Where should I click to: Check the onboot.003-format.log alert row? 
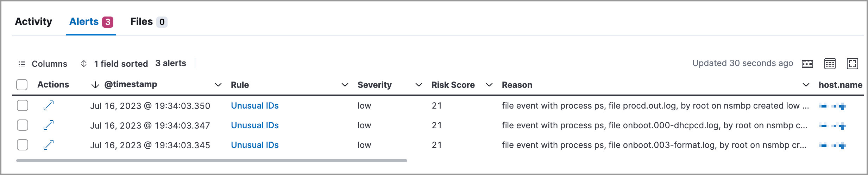[23, 145]
